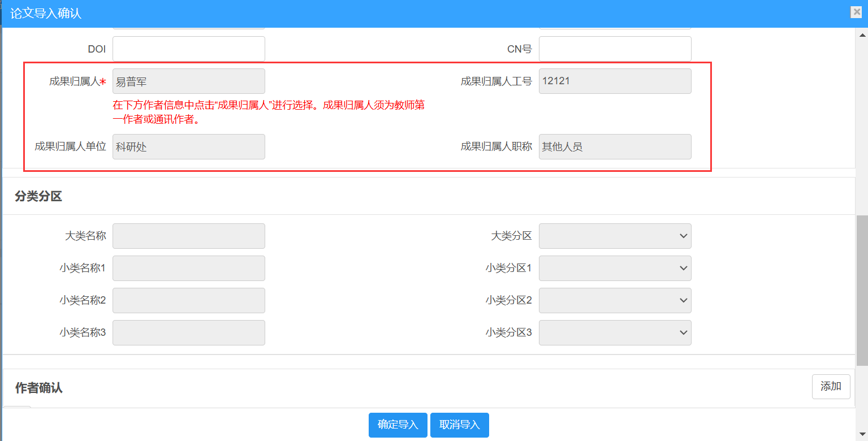Screen dimensions: 868x441
Task: Click the dialog's vertical scrollbar thumb
Action: tap(862, 289)
